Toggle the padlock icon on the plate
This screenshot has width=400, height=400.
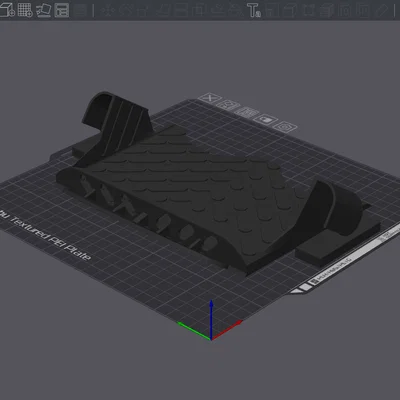266,119
